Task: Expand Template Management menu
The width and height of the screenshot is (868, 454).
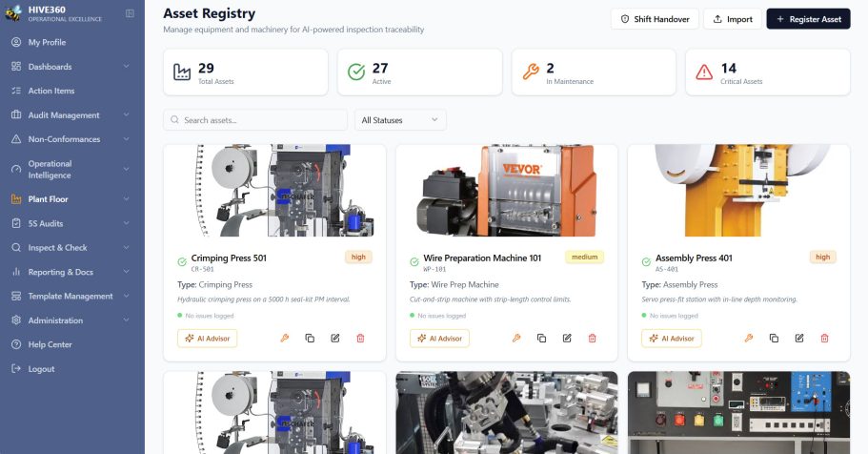Action: (72, 296)
